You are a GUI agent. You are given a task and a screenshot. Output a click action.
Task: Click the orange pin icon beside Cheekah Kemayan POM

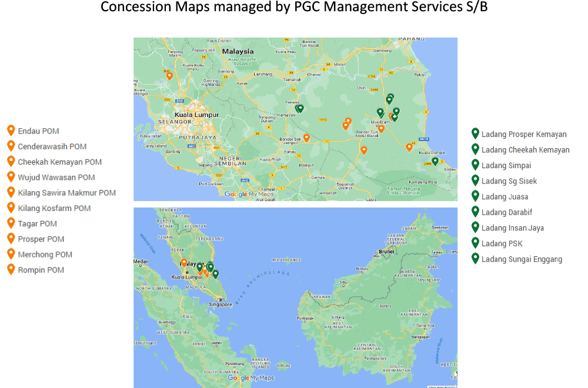point(11,161)
